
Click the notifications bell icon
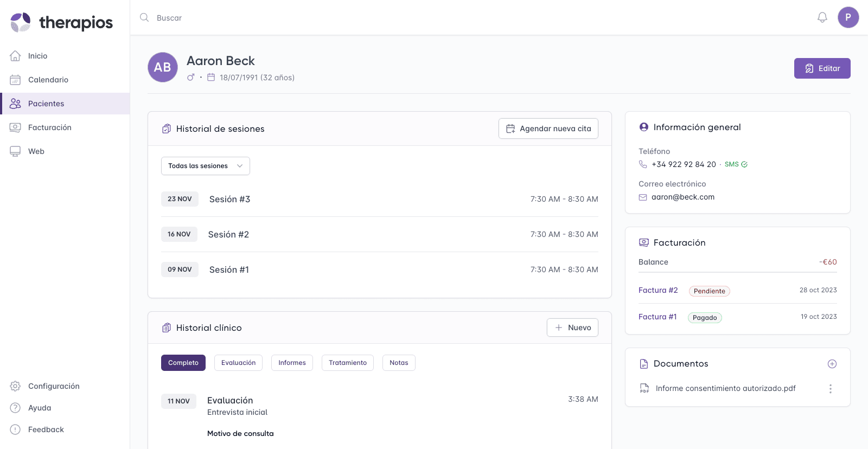pos(822,17)
